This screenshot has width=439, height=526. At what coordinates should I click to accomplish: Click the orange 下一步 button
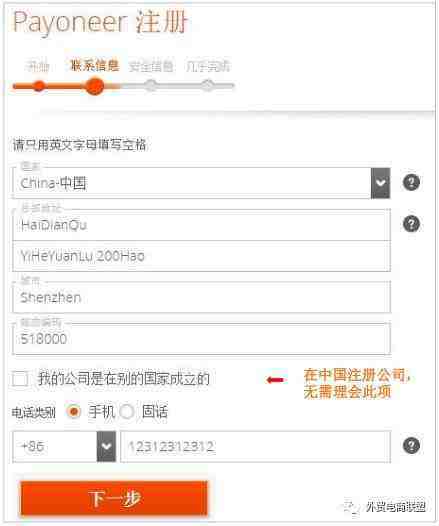click(x=114, y=498)
